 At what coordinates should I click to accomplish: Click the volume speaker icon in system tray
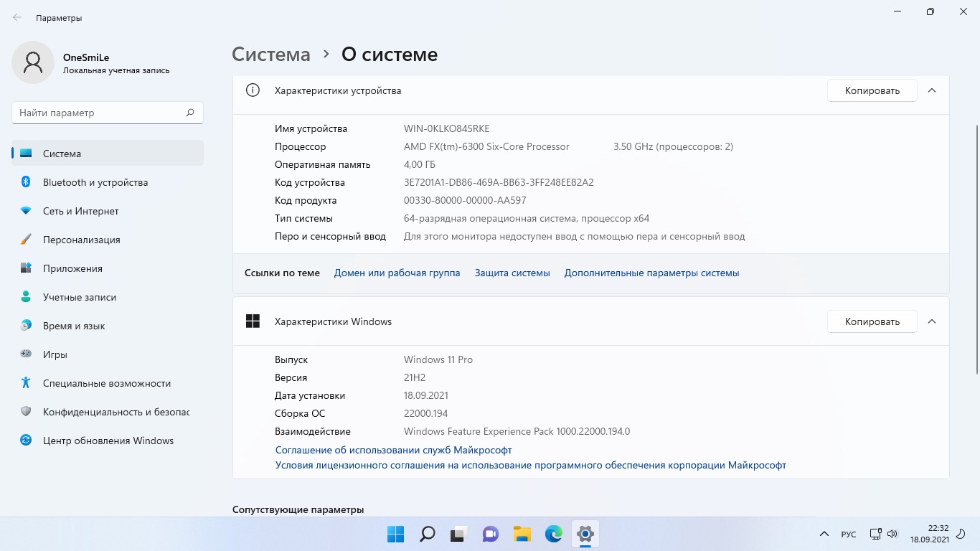(x=892, y=534)
